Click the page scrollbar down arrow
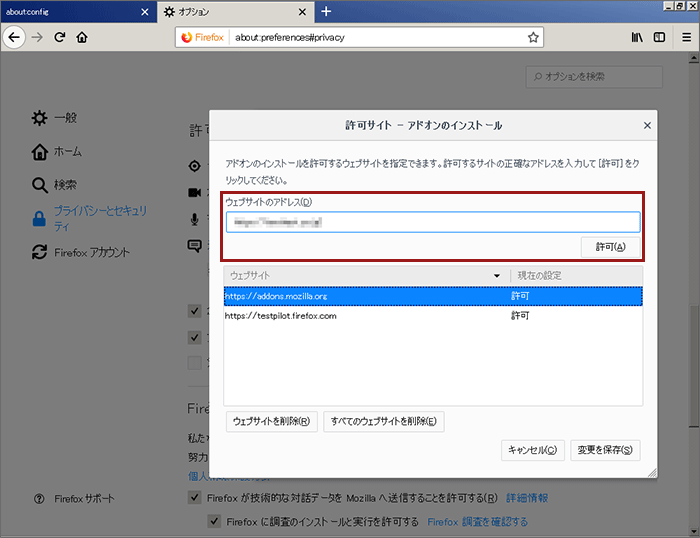700x538 pixels. [694, 531]
